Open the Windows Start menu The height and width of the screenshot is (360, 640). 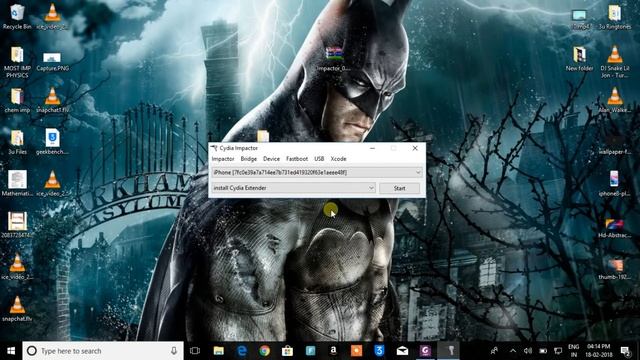click(11, 351)
